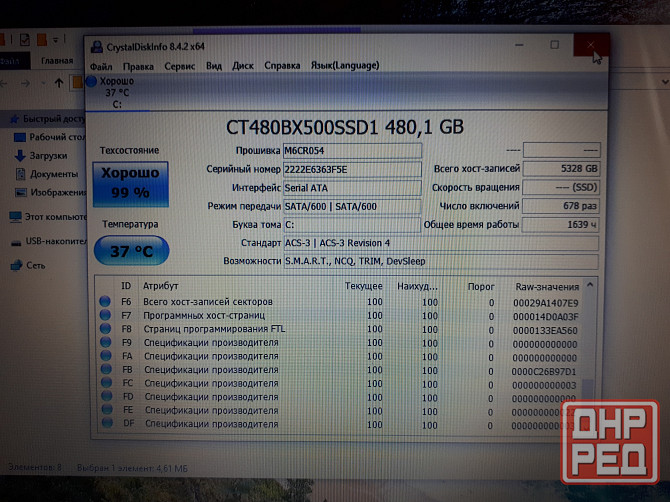Open Изображения in Explorer sidebar
Image resolution: width=670 pixels, height=502 pixels.
coord(50,192)
